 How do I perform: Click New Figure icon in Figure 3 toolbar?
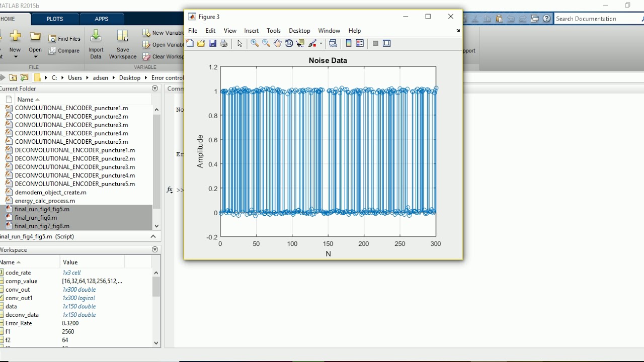click(x=190, y=44)
